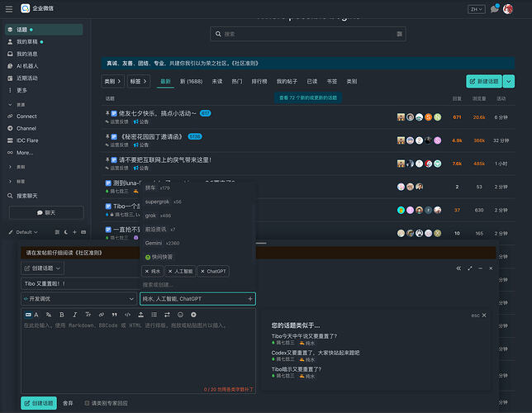The image size is (532, 413).
Task: Click the 企业微信 logo icon
Action: coord(25,8)
